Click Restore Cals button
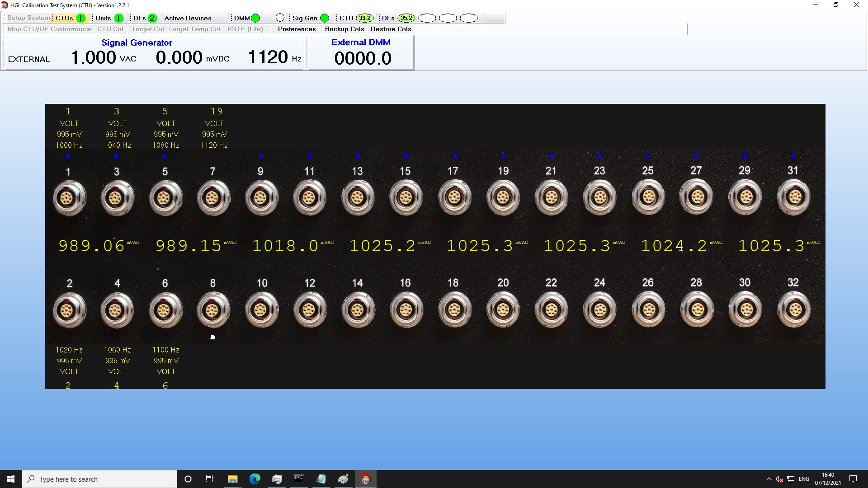Viewport: 868px width, 488px height. (391, 29)
